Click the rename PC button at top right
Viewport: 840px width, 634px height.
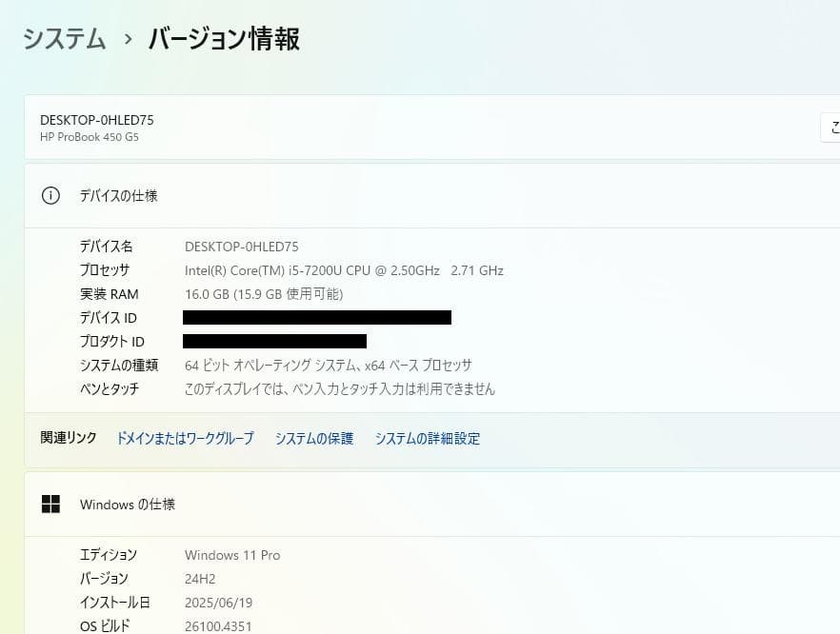coord(832,127)
